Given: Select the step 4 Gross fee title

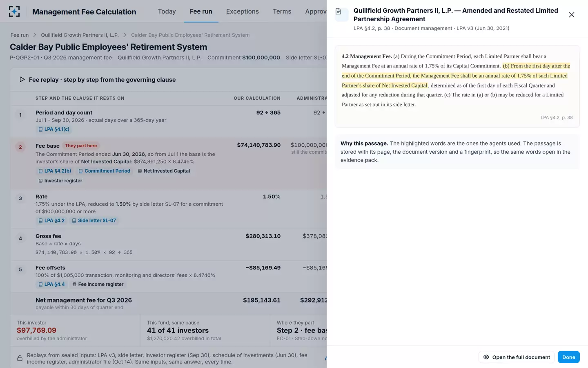Looking at the screenshot, I should coord(48,236).
